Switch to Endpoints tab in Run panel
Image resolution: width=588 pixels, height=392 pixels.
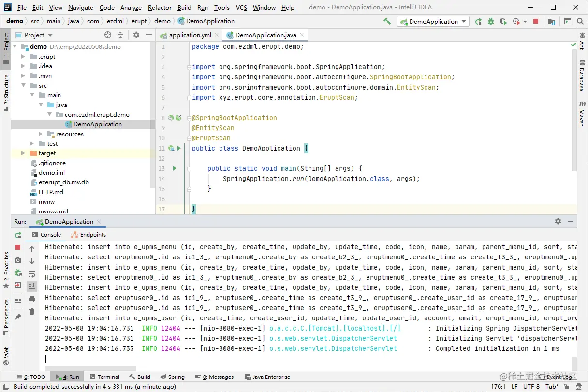click(88, 235)
